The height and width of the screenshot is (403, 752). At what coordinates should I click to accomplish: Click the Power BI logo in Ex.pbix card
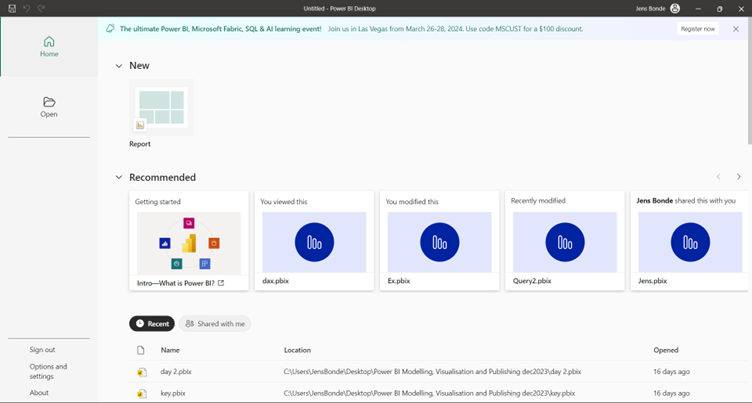click(440, 242)
